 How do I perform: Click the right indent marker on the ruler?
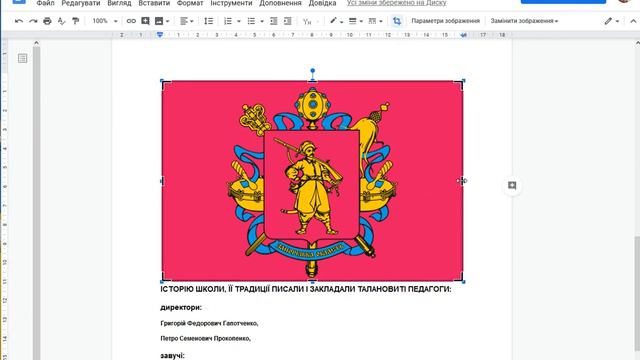[463, 36]
